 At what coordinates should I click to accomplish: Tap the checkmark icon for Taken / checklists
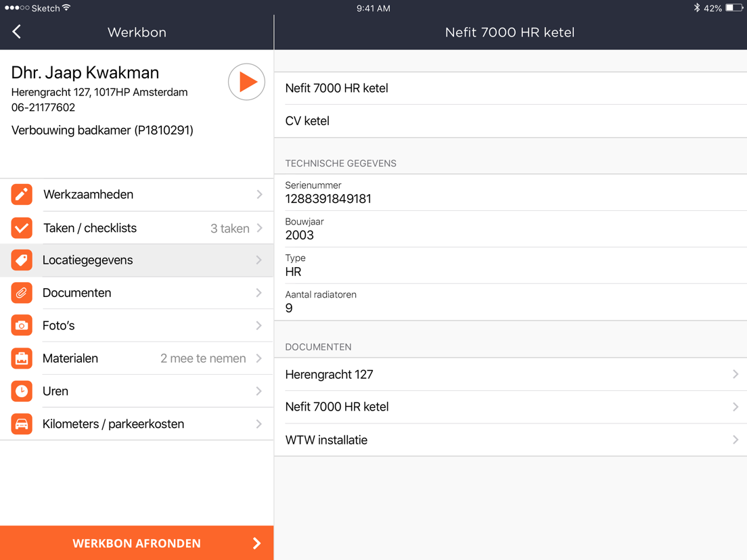point(22,228)
